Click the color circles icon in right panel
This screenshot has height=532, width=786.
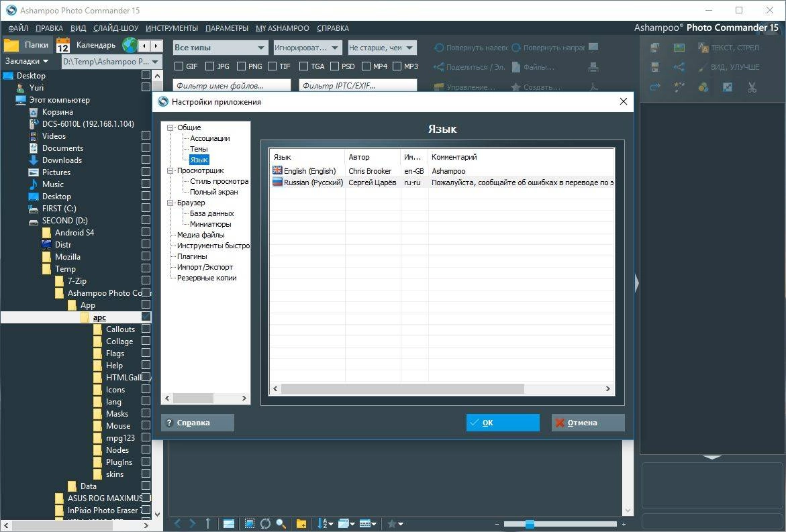[x=703, y=87]
